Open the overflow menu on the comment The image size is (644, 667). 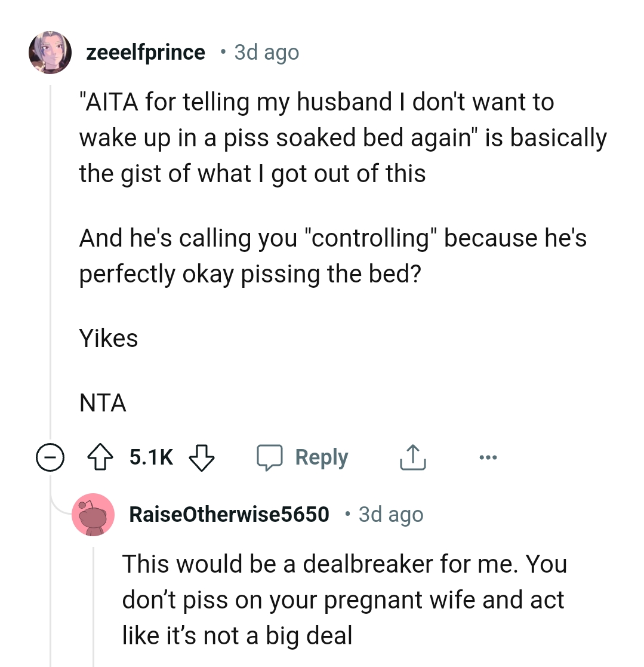tap(488, 457)
